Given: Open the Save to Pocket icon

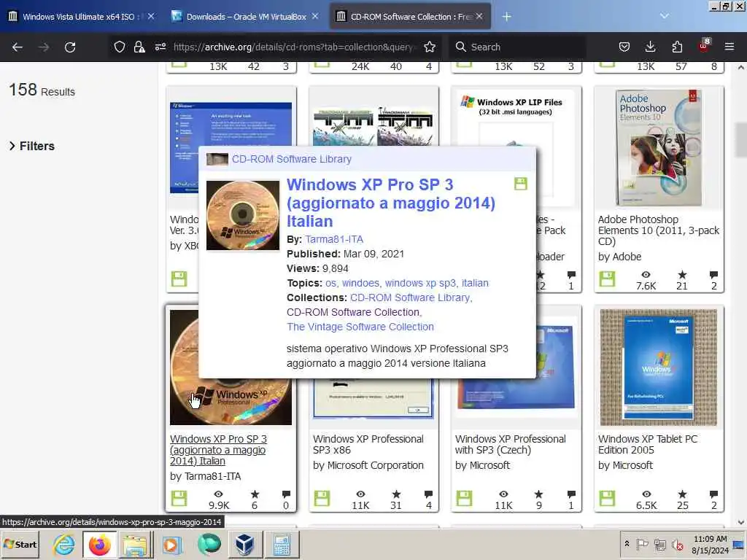Looking at the screenshot, I should 624,47.
